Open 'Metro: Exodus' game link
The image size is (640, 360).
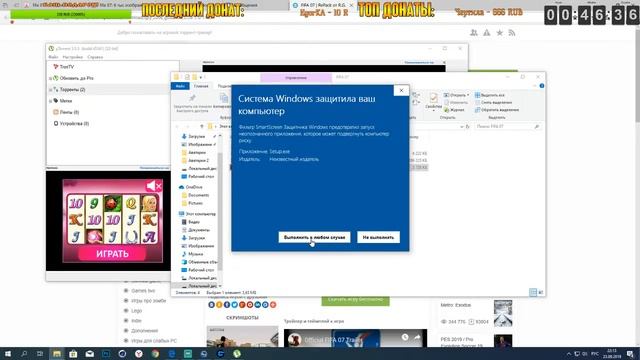tap(456, 305)
